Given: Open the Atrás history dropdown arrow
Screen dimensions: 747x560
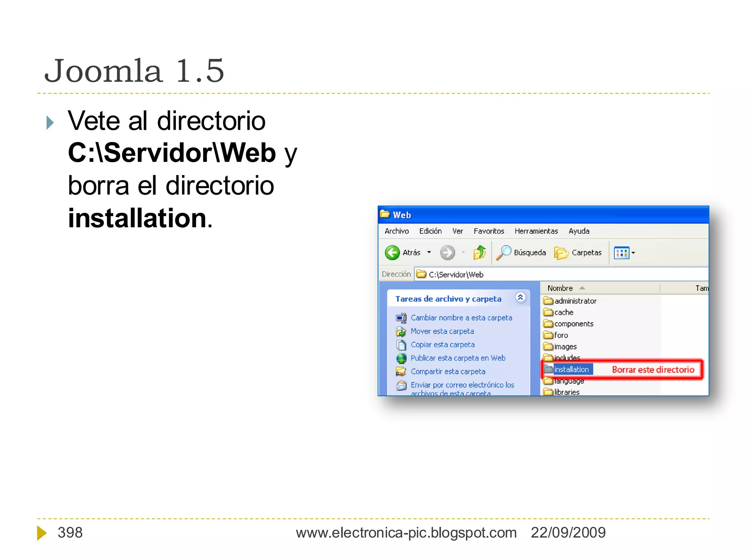Looking at the screenshot, I should pos(429,252).
